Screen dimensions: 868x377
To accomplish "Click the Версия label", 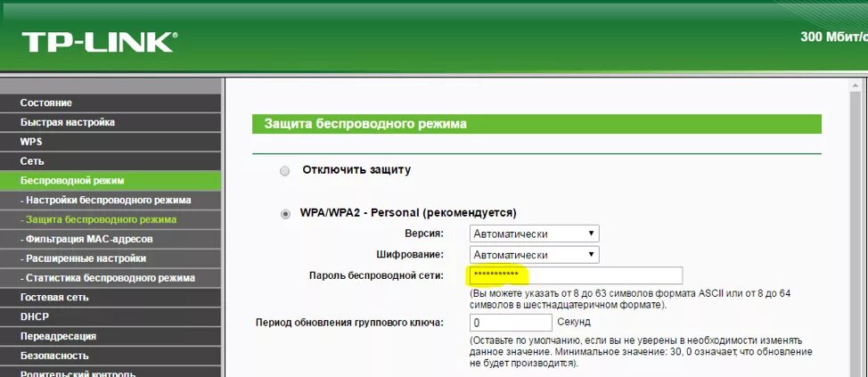I will pos(425,234).
